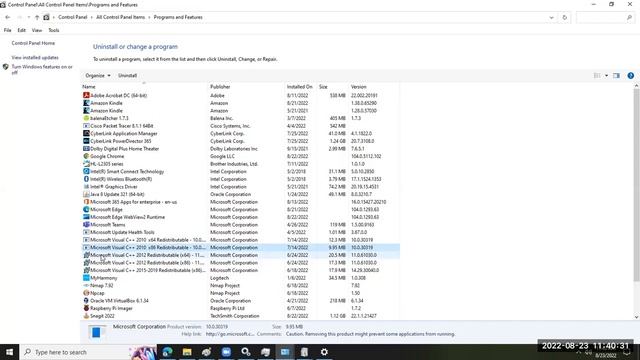The width and height of the screenshot is (640, 360).
Task: Refresh the Programs and Features list
Action: (x=564, y=18)
